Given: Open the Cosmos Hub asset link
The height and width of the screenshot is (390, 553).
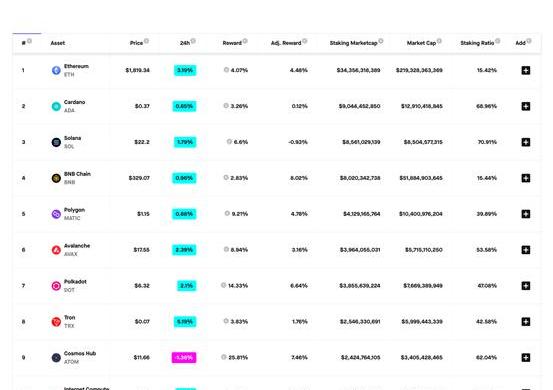Looking at the screenshot, I should click(80, 353).
